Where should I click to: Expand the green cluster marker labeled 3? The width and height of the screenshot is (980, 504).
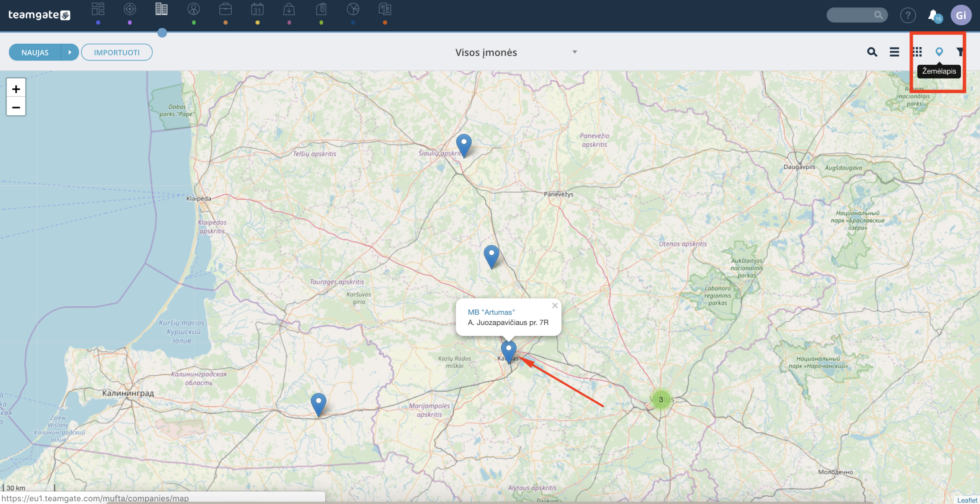pyautogui.click(x=661, y=399)
